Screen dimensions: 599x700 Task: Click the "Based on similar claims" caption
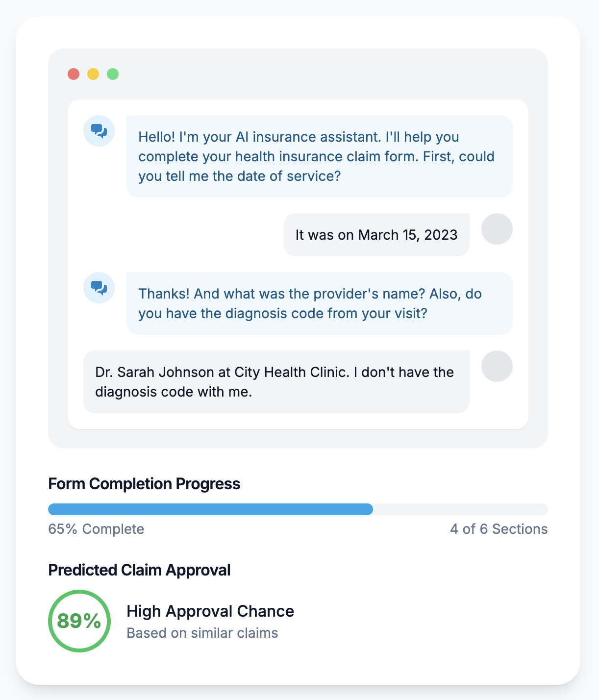(202, 633)
